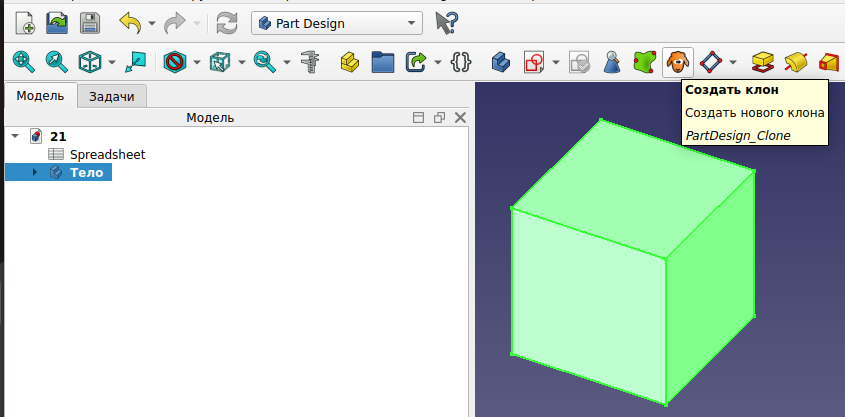The height and width of the screenshot is (417, 845).
Task: Create a datum plane
Action: [x=711, y=62]
